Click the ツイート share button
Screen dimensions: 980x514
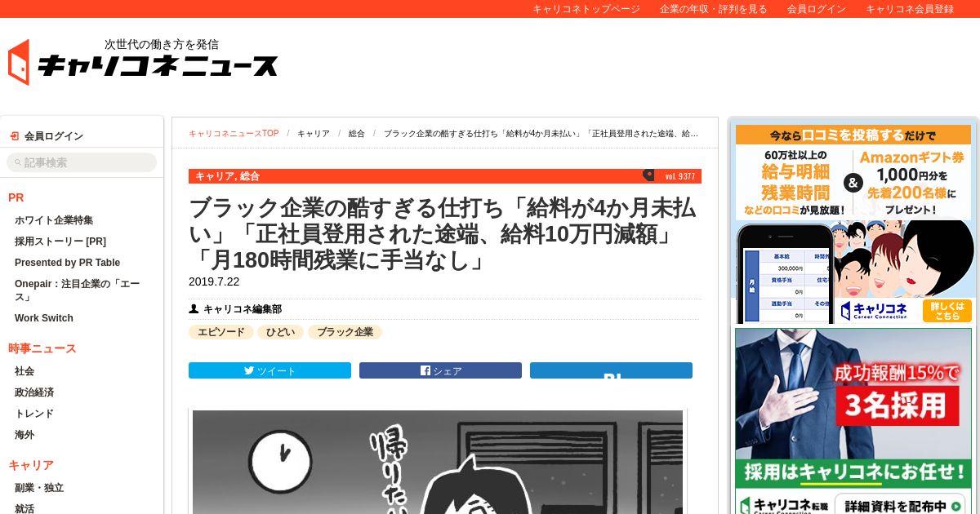click(269, 370)
